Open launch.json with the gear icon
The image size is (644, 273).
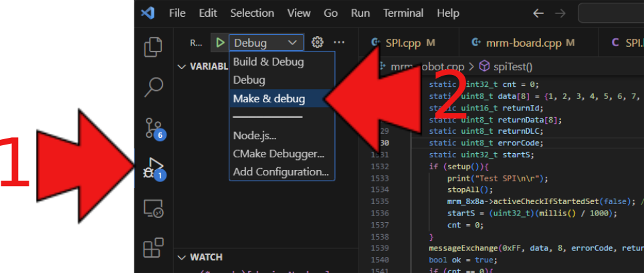point(318,43)
